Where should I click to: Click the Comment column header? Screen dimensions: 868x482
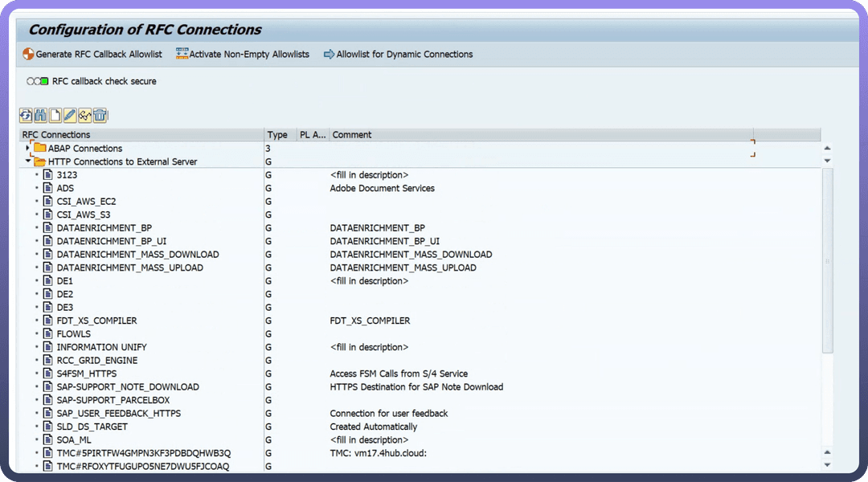coord(352,135)
